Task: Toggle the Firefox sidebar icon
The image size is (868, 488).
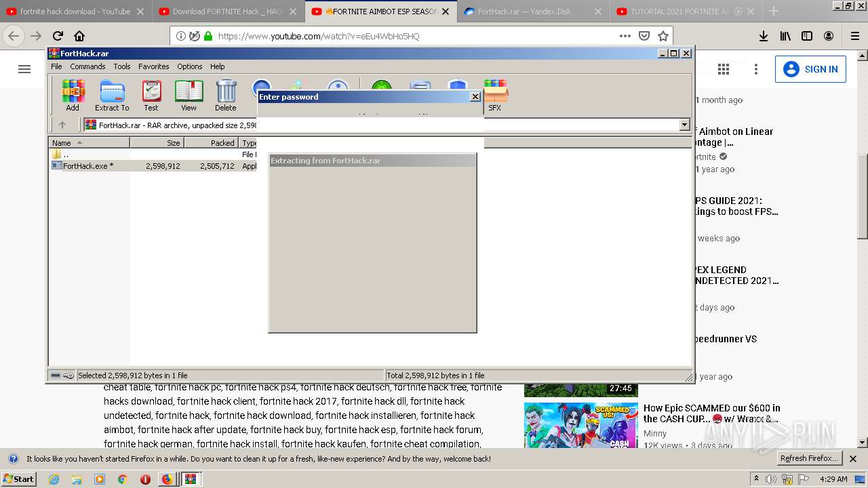Action: 807,36
